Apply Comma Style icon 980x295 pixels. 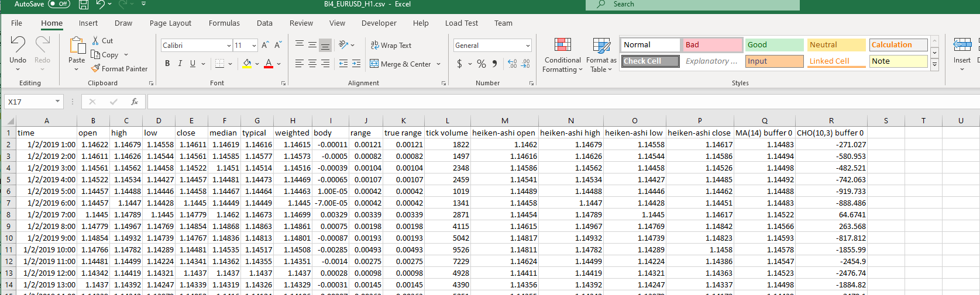click(495, 63)
